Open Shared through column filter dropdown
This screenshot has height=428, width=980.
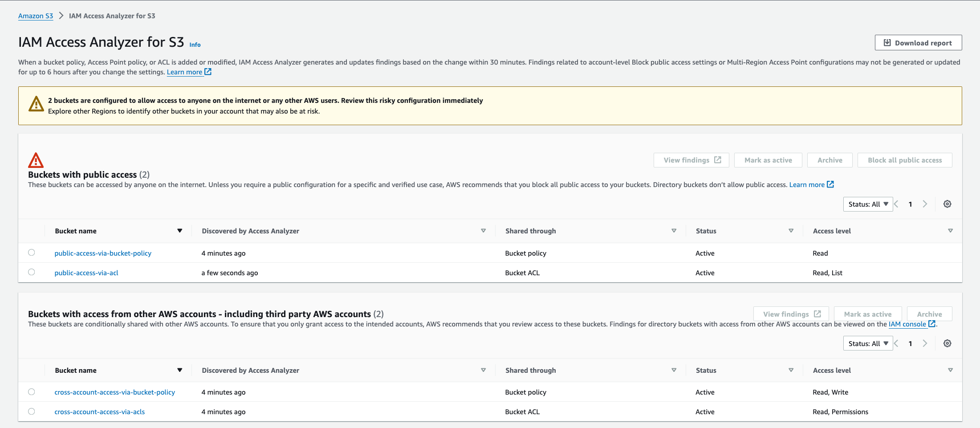(674, 231)
